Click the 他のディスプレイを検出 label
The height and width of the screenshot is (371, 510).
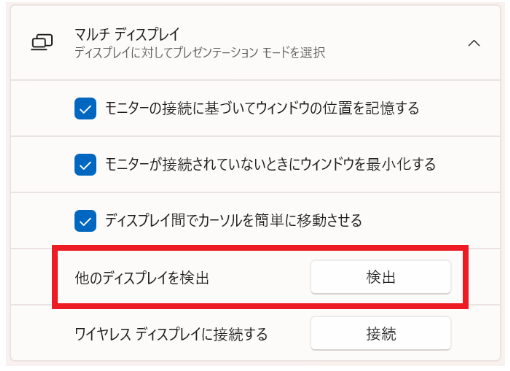[142, 277]
